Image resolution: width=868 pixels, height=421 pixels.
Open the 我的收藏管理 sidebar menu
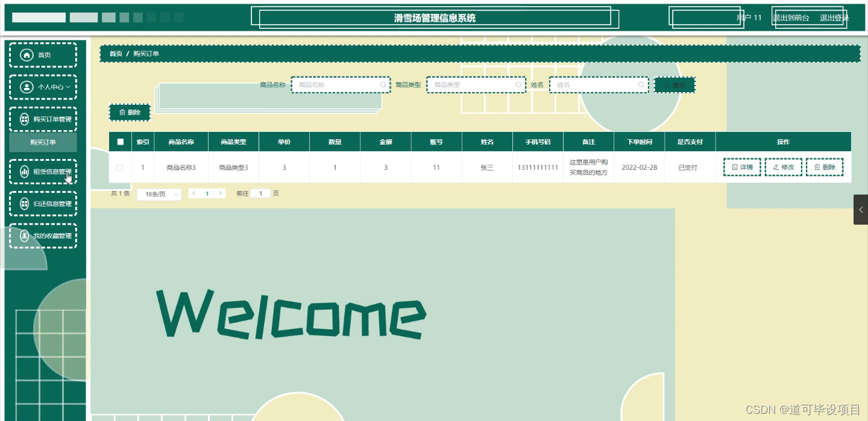43,235
